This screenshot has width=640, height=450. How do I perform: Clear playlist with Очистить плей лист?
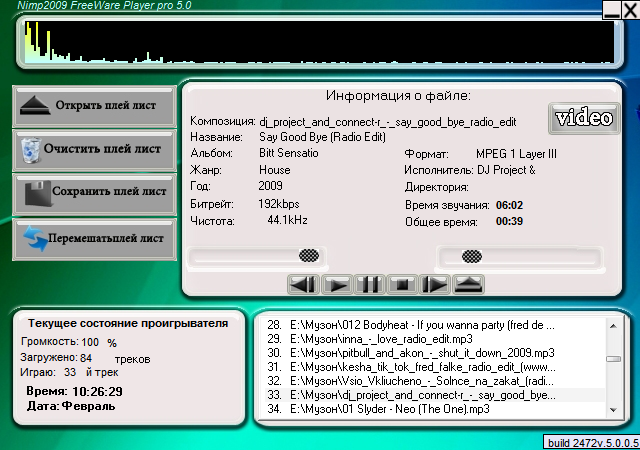coord(95,149)
